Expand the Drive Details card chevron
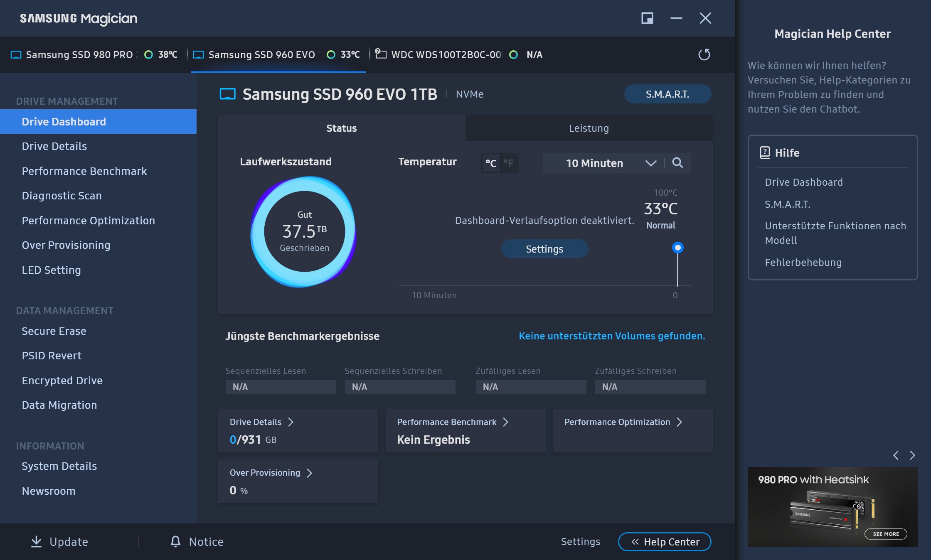Image resolution: width=931 pixels, height=560 pixels. (291, 422)
